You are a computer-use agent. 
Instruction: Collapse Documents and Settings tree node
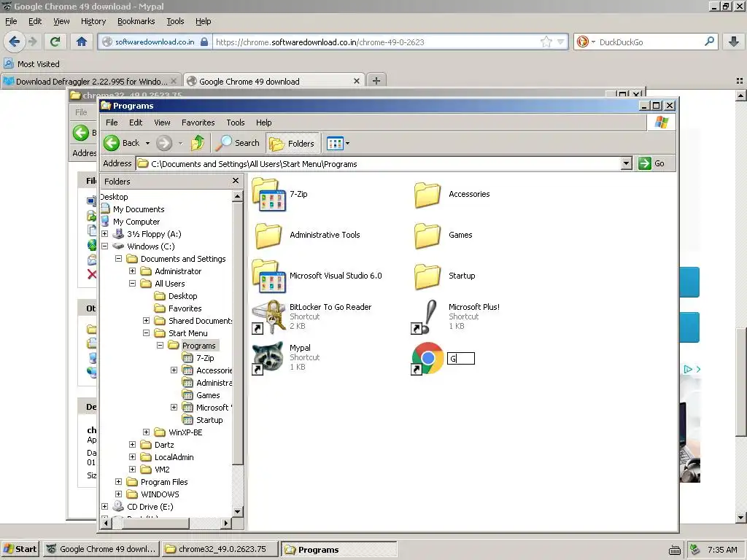(119, 259)
